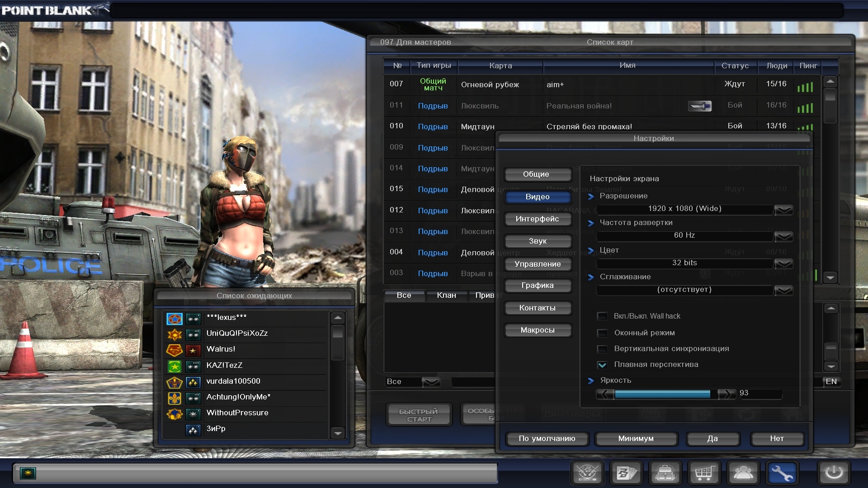Open the PB cards missions icon
Image resolution: width=868 pixels, height=488 pixels.
627,473
